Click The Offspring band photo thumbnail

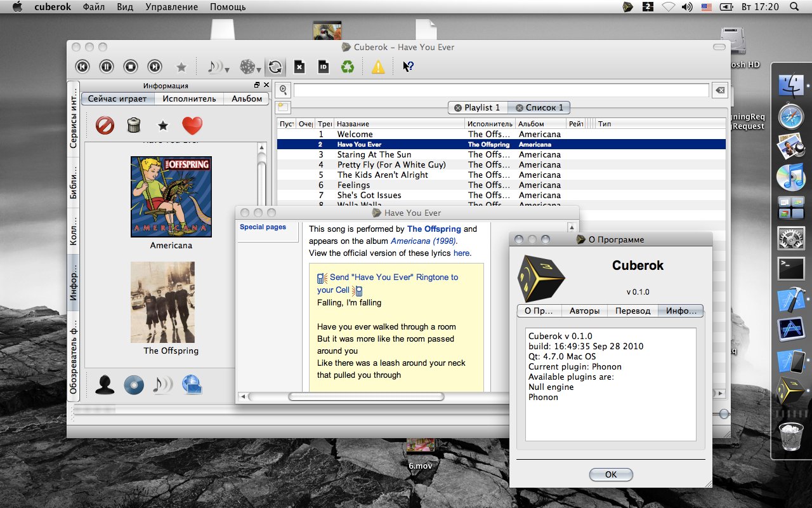pos(163,302)
